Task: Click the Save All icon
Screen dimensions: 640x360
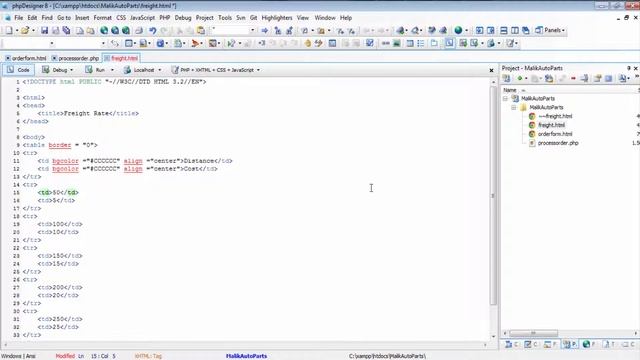Action: tap(66, 30)
